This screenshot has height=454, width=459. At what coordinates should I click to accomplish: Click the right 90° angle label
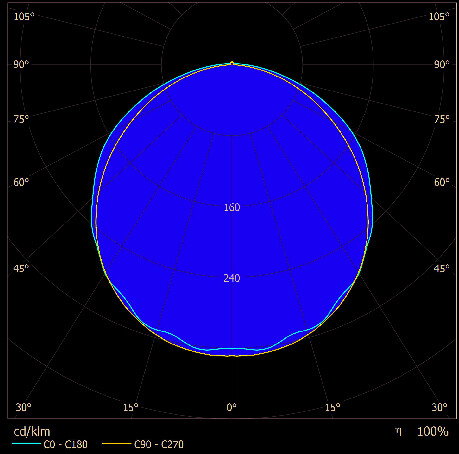click(441, 64)
